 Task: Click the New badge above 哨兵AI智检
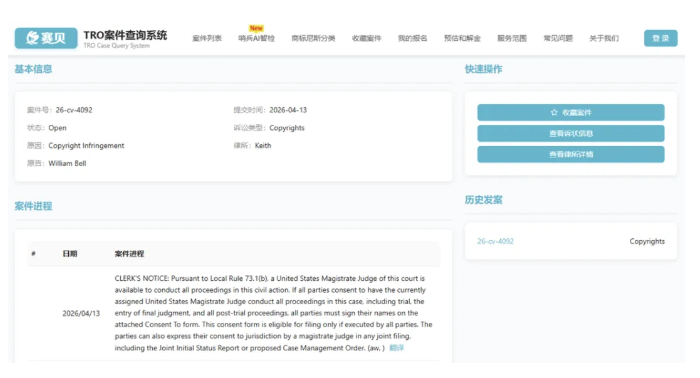click(x=256, y=28)
